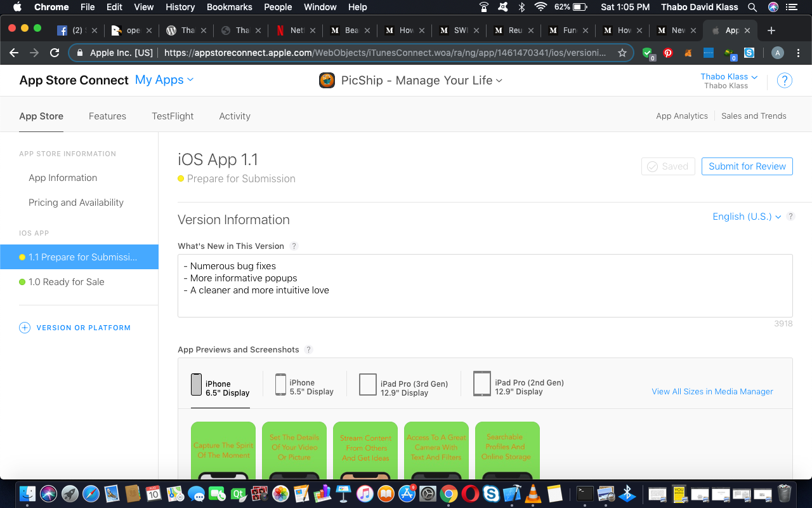Open the Skype icon in the Dock
The height and width of the screenshot is (508, 812).
click(491, 493)
